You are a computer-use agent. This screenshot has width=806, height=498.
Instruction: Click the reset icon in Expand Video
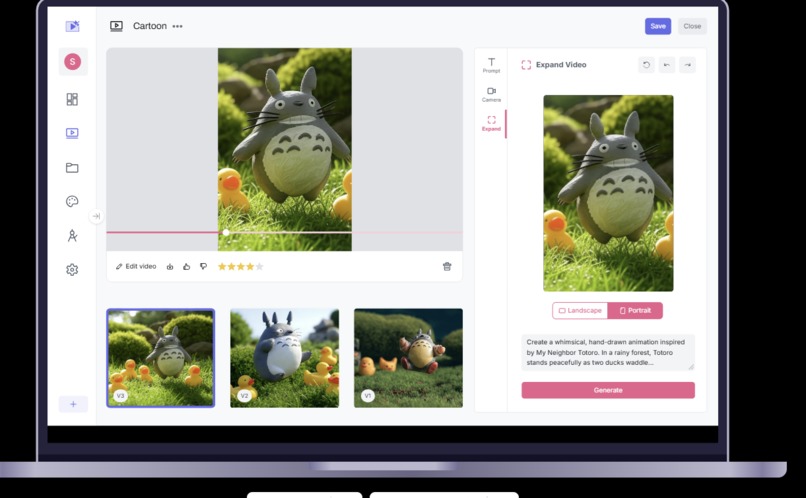pos(646,65)
